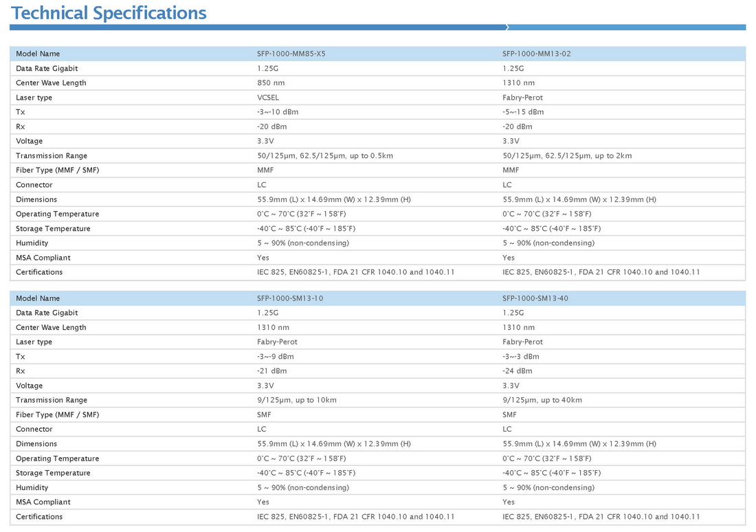The height and width of the screenshot is (532, 756).
Task: Click the certifications value under SFP-1000-SM13-40
Action: [601, 517]
